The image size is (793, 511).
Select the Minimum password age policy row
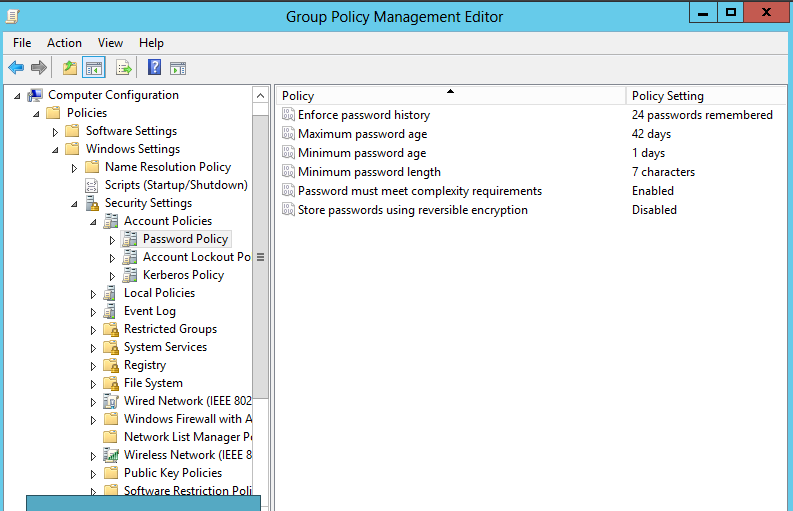pos(362,153)
